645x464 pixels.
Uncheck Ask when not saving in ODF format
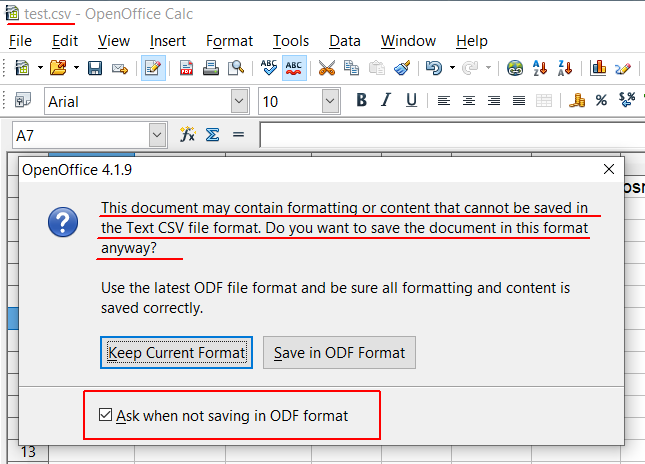(x=106, y=415)
